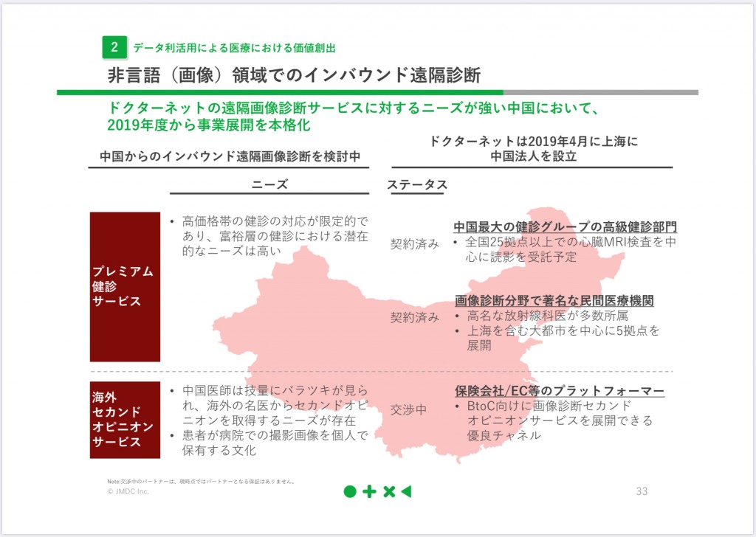The width and height of the screenshot is (756, 537).
Task: Click the green subtitle line starting ドクターネットの遠隔画像診断
Action: point(354,108)
